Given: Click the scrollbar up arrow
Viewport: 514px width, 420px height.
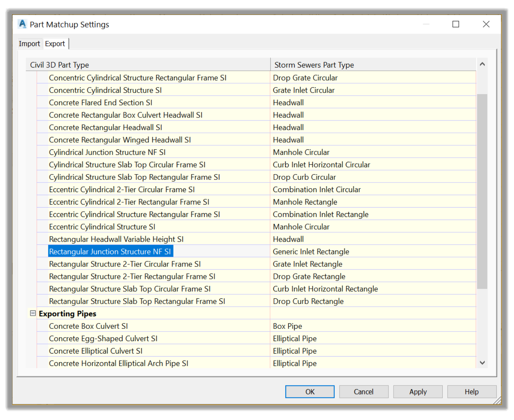Looking at the screenshot, I should coord(482,64).
